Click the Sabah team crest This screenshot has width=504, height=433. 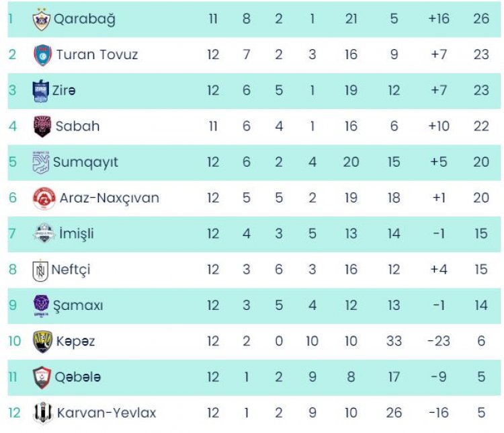[42, 126]
